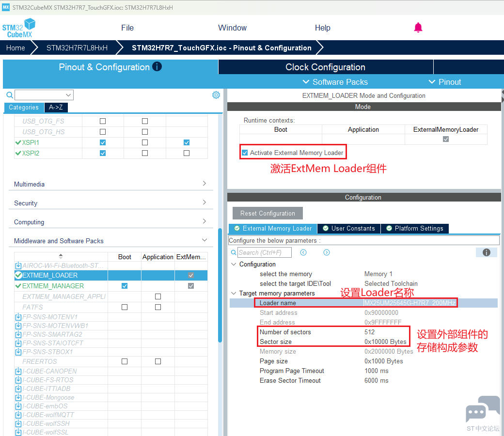
Task: Open the File menu
Action: pyautogui.click(x=127, y=28)
